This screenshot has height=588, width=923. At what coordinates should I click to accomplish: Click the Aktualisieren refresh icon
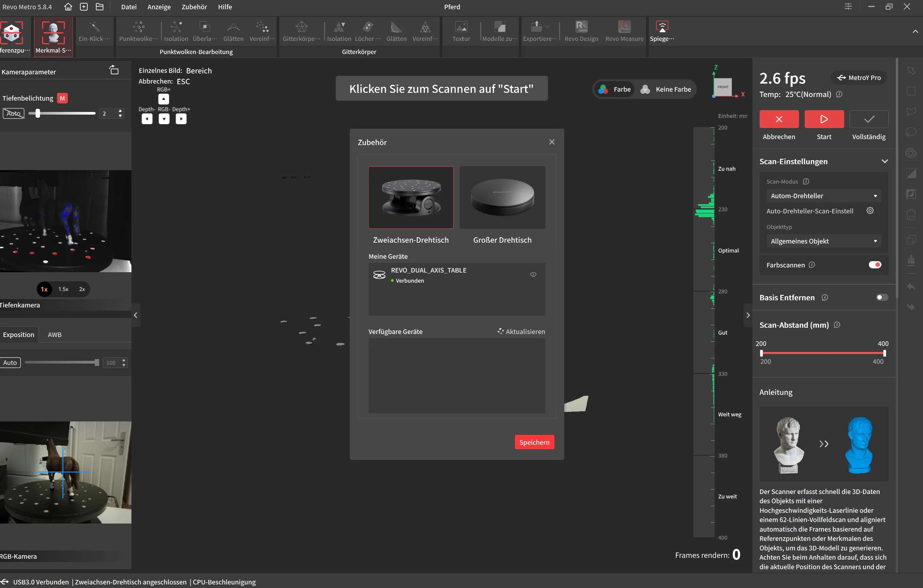(501, 331)
